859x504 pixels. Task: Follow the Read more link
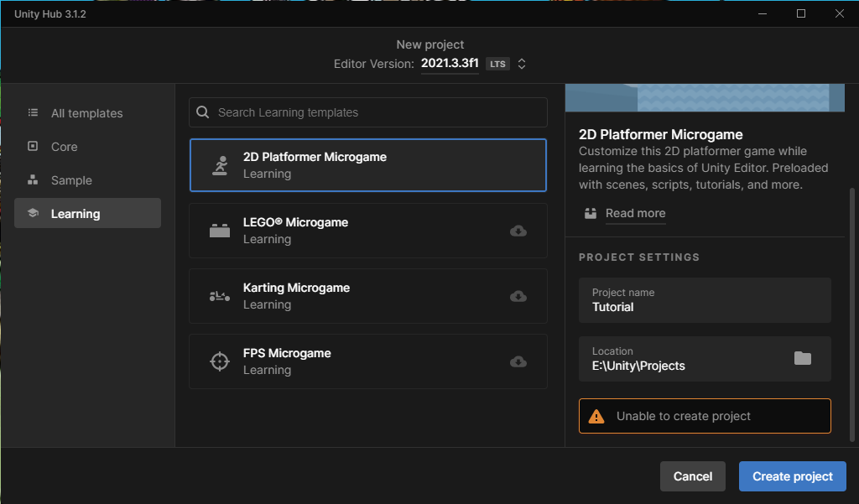tap(635, 213)
